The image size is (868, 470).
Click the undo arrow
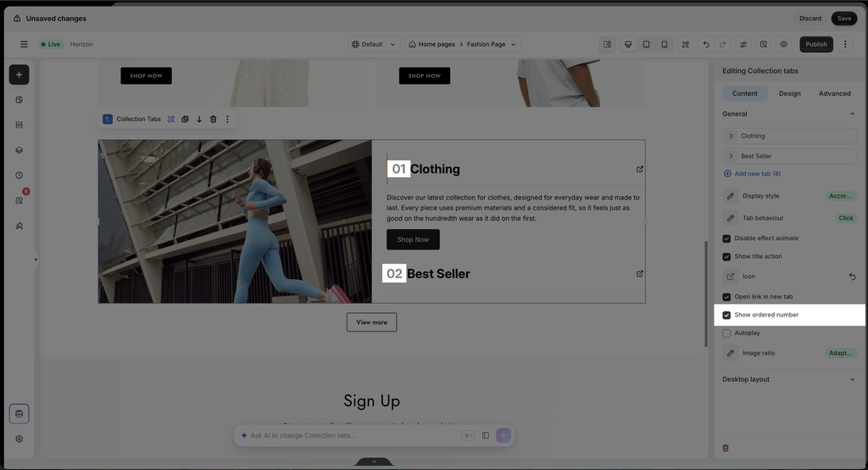point(706,44)
